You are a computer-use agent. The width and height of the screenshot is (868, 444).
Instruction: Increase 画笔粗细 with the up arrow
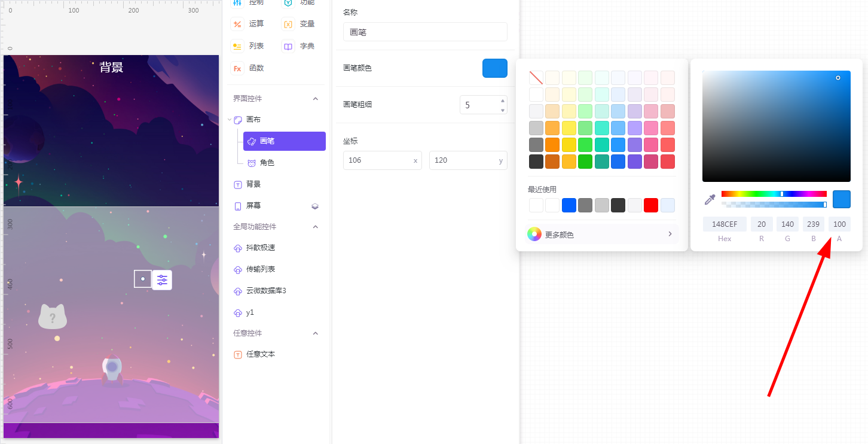[503, 101]
